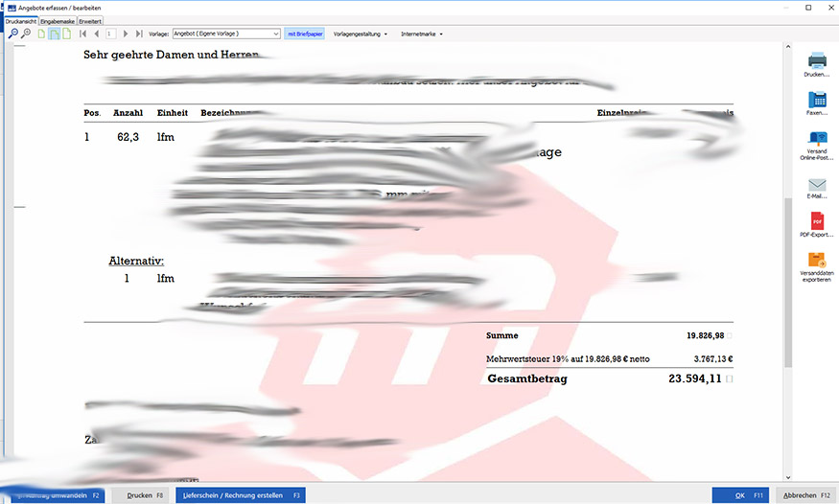
Task: Switch to the Eingabemaske tab
Action: [x=58, y=21]
